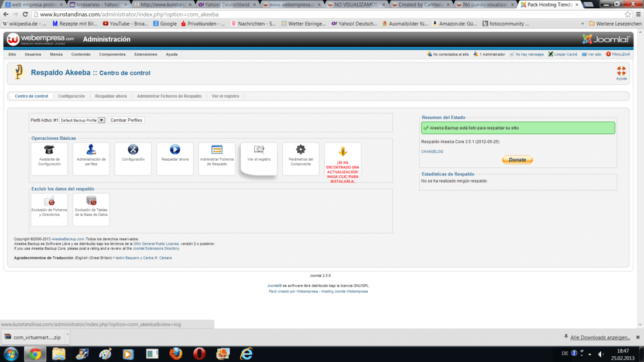Click the Ver sitio link
The width and height of the screenshot is (644, 362).
coord(591,54)
